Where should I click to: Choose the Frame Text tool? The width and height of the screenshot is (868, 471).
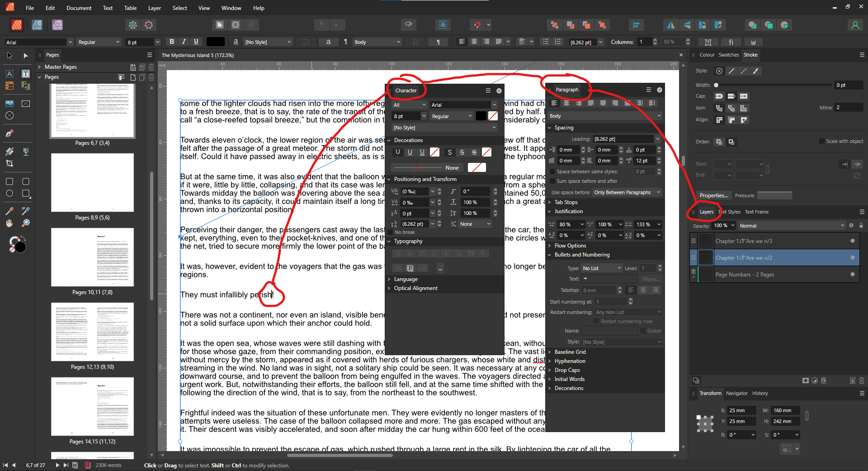[26, 73]
